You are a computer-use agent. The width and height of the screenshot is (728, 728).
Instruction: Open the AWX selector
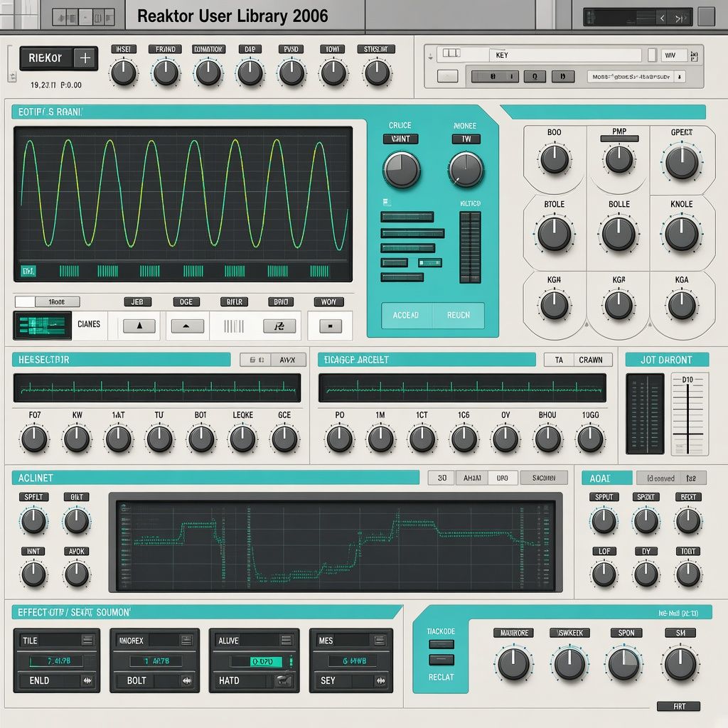point(288,360)
